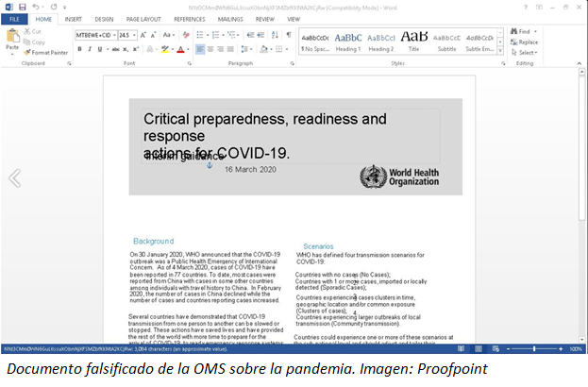Click the Save icon in quick access toolbar
This screenshot has width=588, height=387.
click(x=21, y=6)
